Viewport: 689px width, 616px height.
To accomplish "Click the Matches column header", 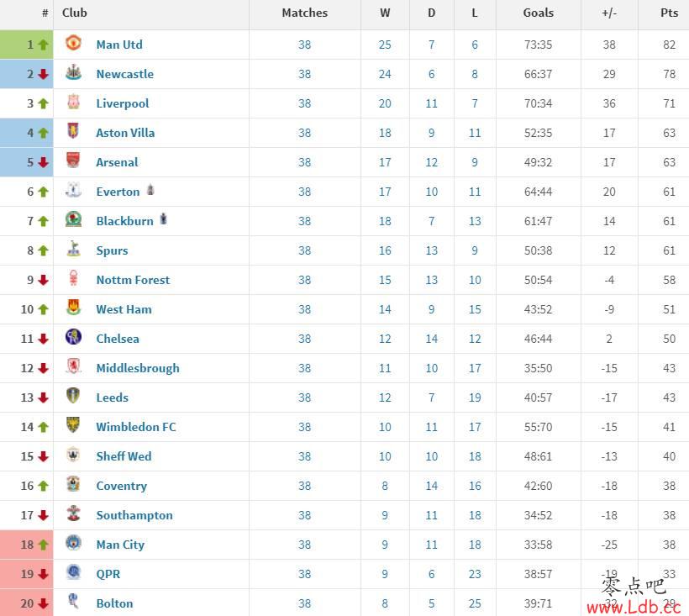I will (x=305, y=13).
